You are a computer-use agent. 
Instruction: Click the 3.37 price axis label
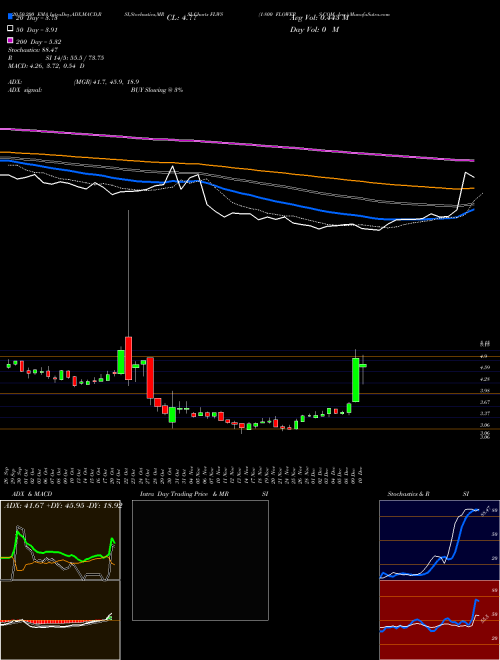[485, 414]
